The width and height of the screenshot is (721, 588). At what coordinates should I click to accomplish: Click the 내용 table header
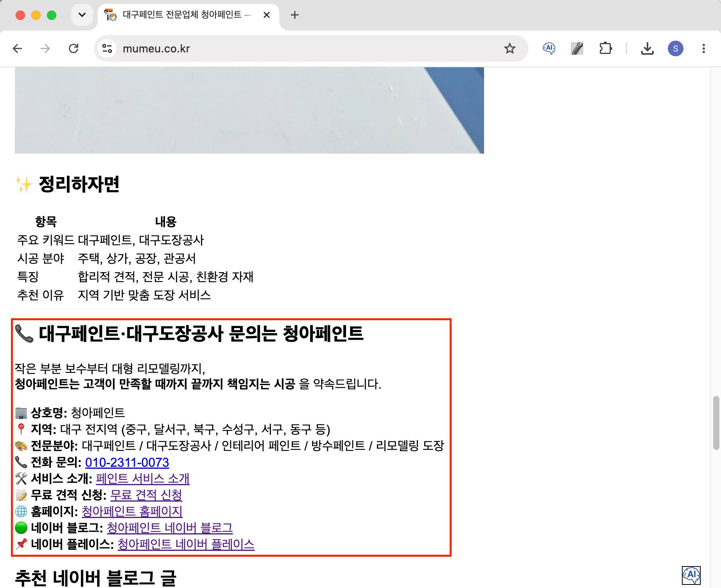click(166, 222)
